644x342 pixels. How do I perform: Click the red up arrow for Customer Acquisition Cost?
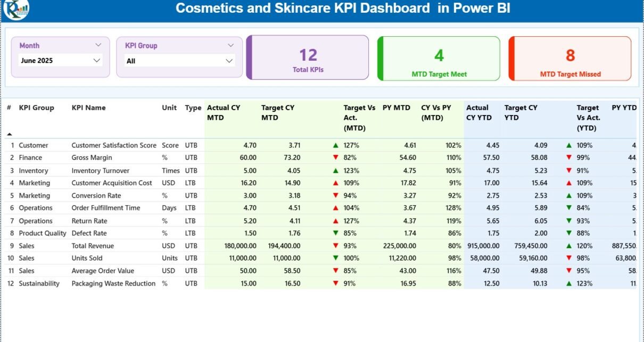(x=335, y=183)
